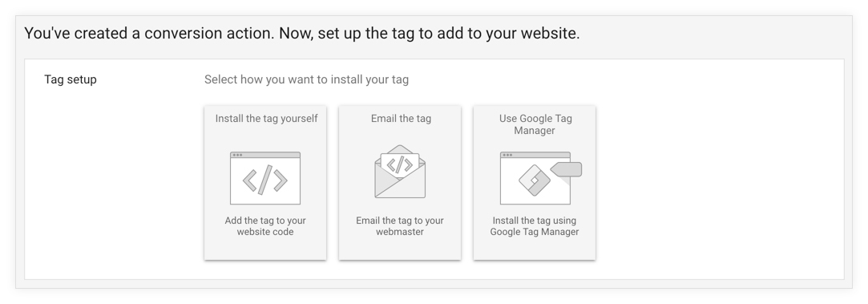Click the open envelope with code icon
The width and height of the screenshot is (868, 304).
click(x=400, y=172)
